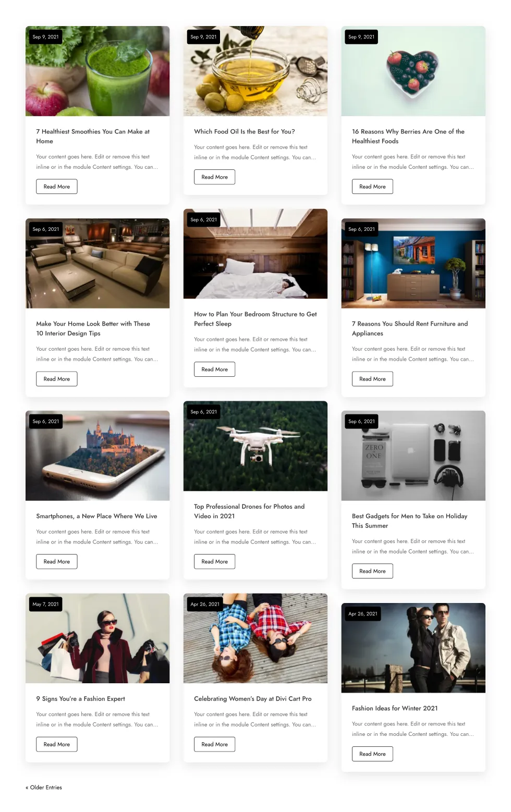Click Read More under Fashion Expert post

click(57, 744)
